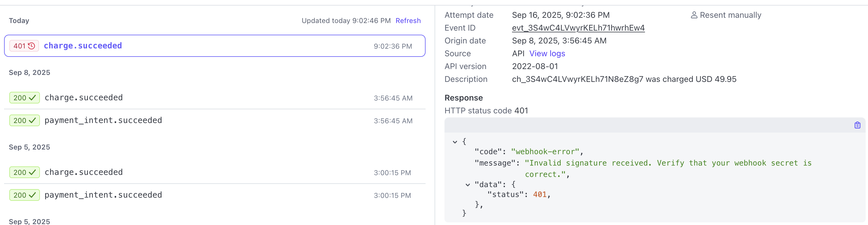Select the failed charge.succeeded event at 9:02:36 PM
The width and height of the screenshot is (868, 225).
click(x=215, y=46)
